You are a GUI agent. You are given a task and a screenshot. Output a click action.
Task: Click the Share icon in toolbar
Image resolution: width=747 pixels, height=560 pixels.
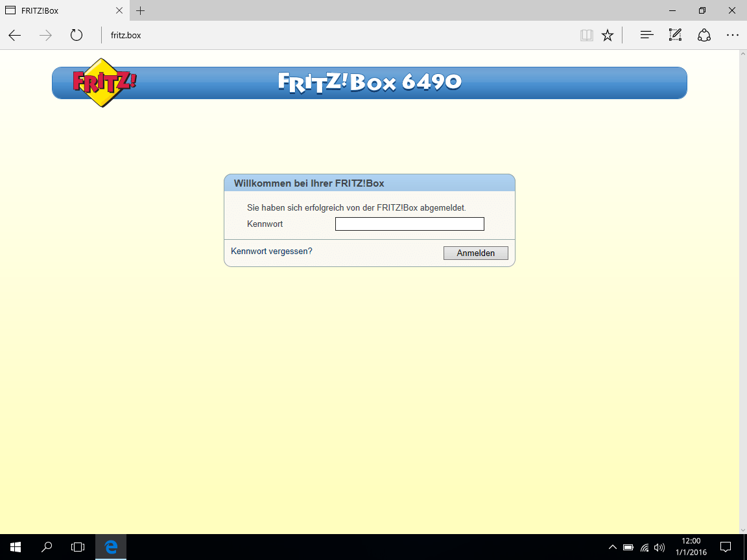click(x=704, y=35)
